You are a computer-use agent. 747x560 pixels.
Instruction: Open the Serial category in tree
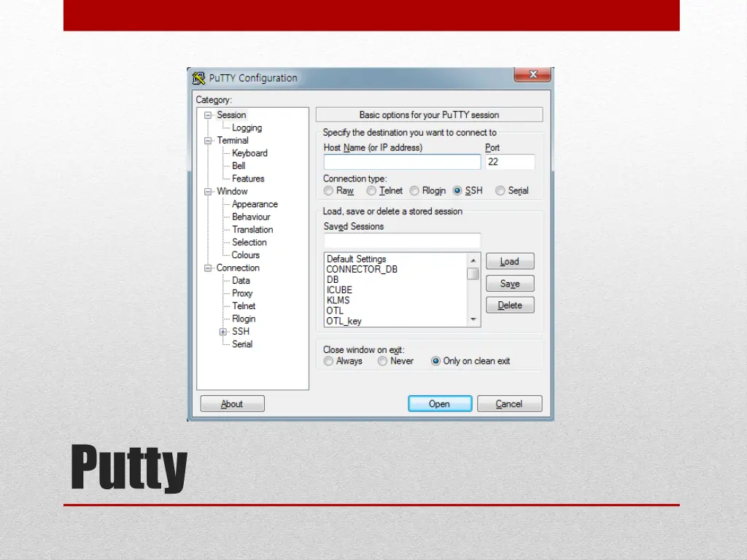point(242,344)
